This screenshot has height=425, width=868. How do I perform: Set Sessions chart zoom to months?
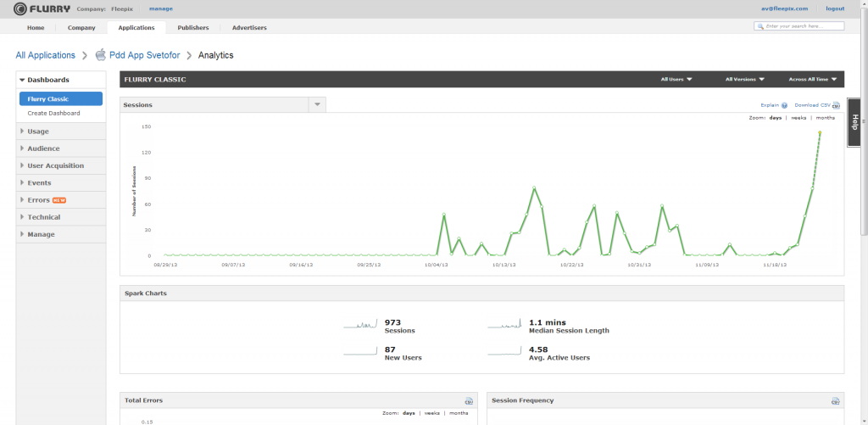tap(825, 118)
